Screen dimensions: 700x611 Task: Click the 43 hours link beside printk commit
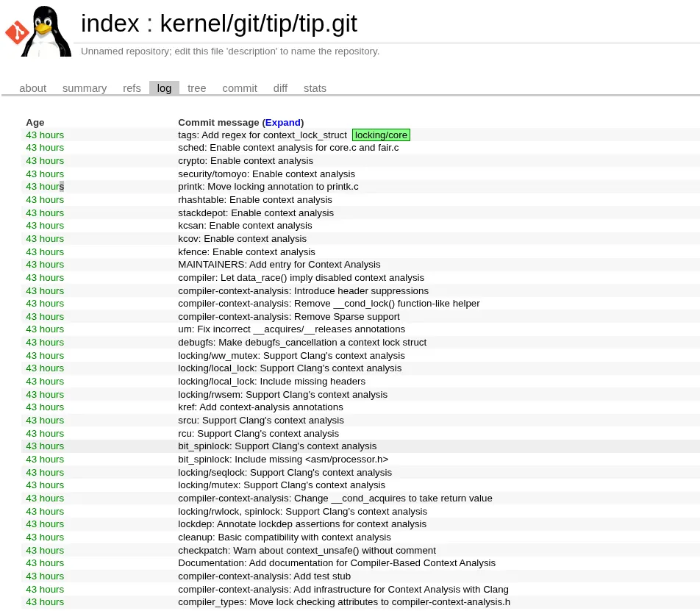tap(45, 186)
